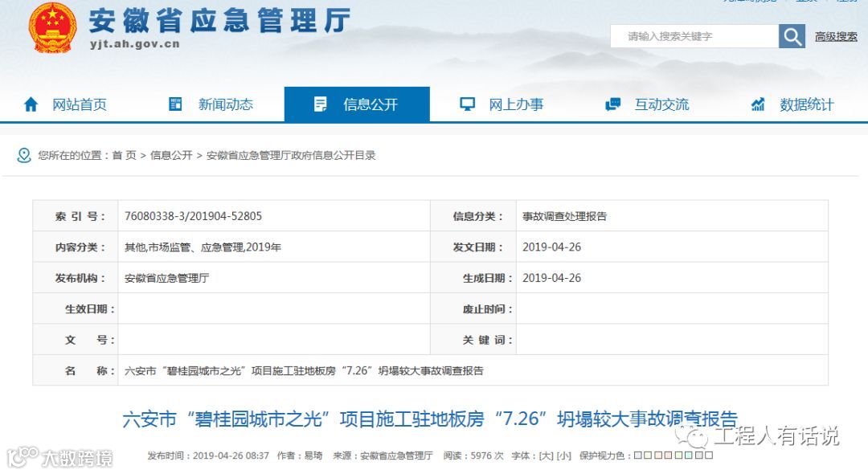Image resolution: width=868 pixels, height=474 pixels.
Task: Click the blue article headline 六安市…事故调查报告
Action: (x=430, y=419)
